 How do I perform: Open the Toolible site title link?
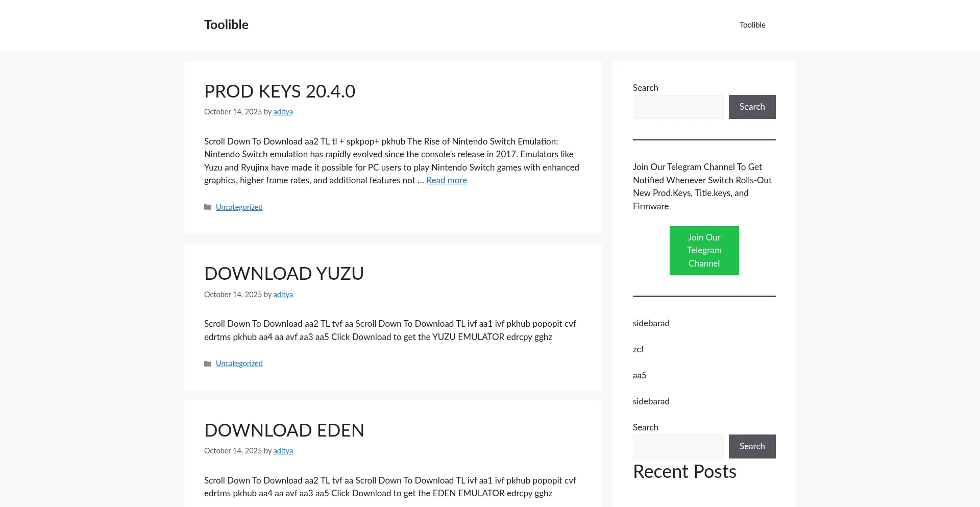[x=226, y=25]
